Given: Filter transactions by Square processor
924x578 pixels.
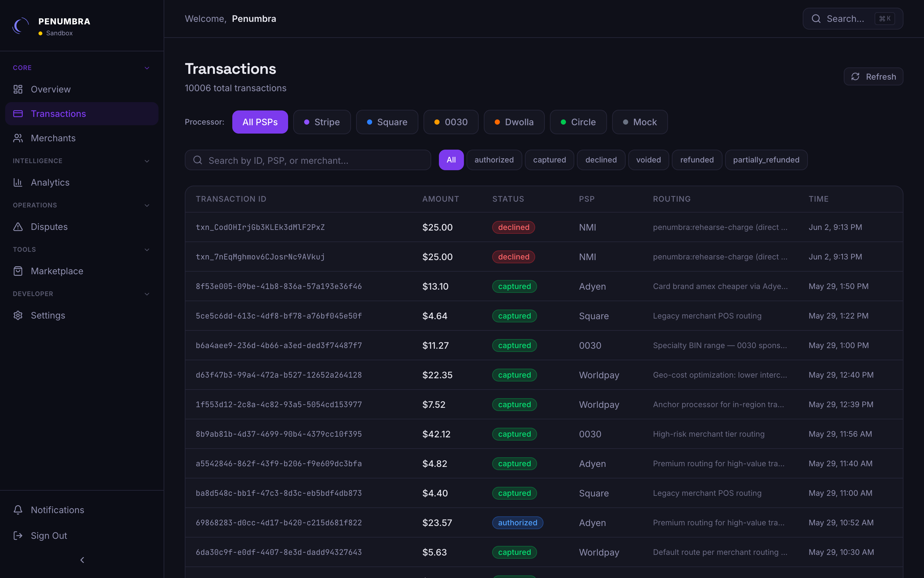Looking at the screenshot, I should (387, 122).
